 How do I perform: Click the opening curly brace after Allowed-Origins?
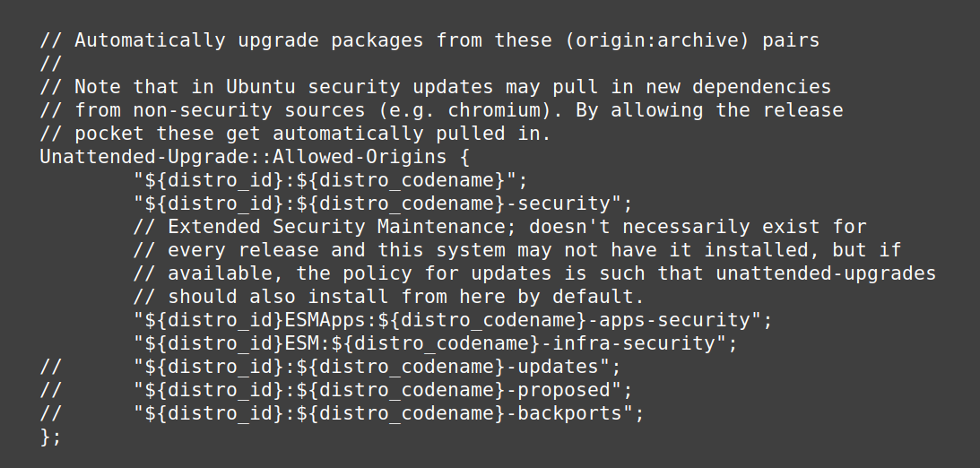465,157
